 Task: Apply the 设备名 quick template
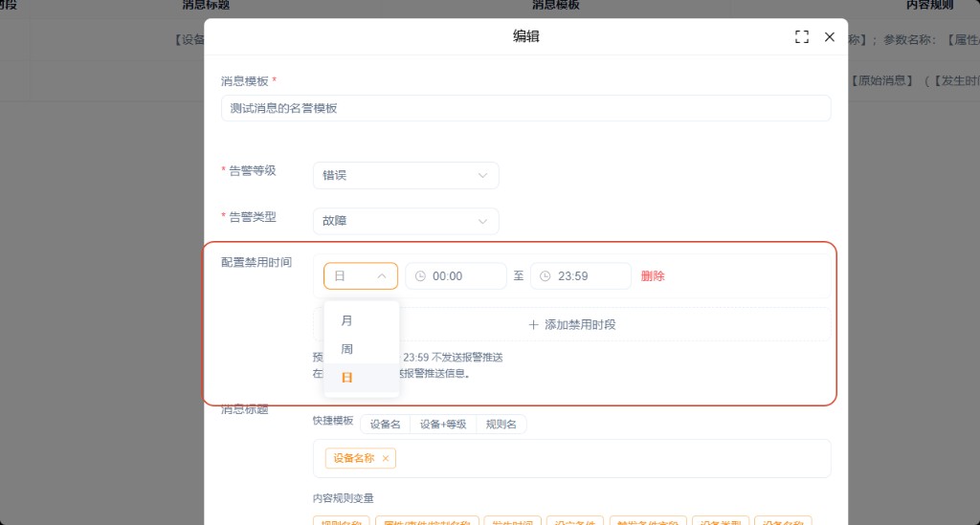tap(385, 425)
